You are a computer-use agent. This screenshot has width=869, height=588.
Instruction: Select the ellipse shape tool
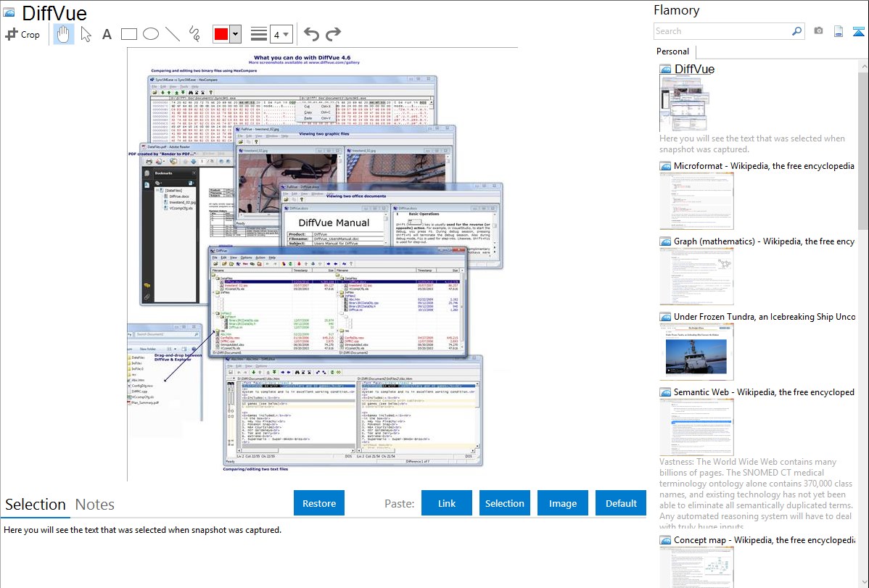pos(151,34)
